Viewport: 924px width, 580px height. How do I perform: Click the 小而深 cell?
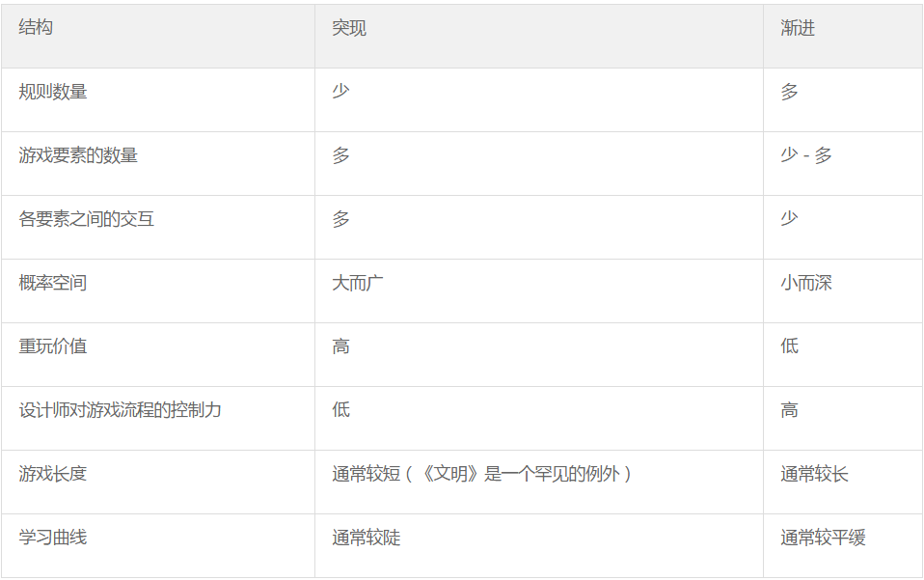click(843, 290)
